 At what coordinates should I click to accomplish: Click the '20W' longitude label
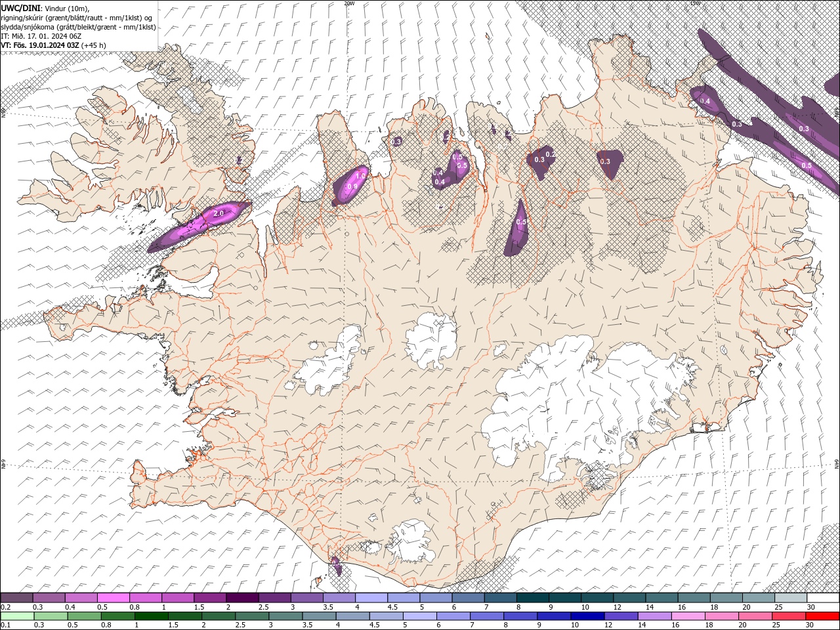coord(349,3)
